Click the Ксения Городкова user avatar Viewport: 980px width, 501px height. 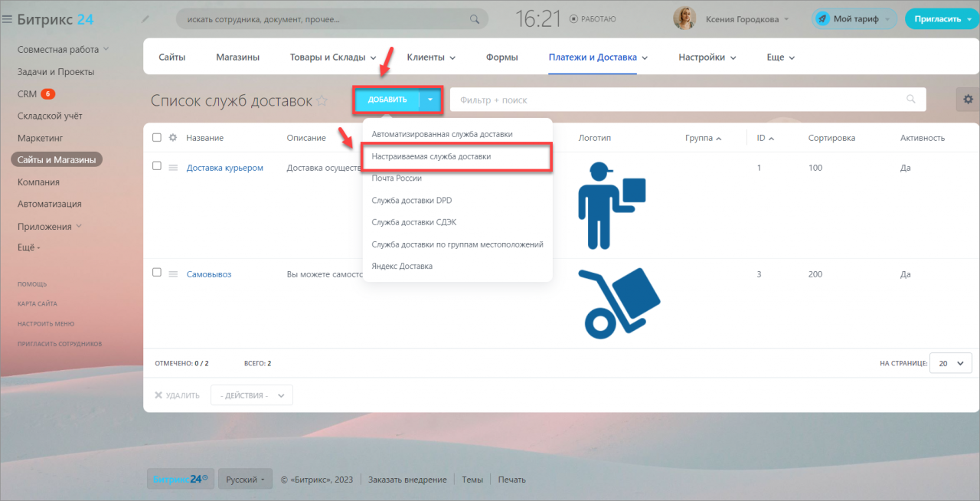click(684, 19)
